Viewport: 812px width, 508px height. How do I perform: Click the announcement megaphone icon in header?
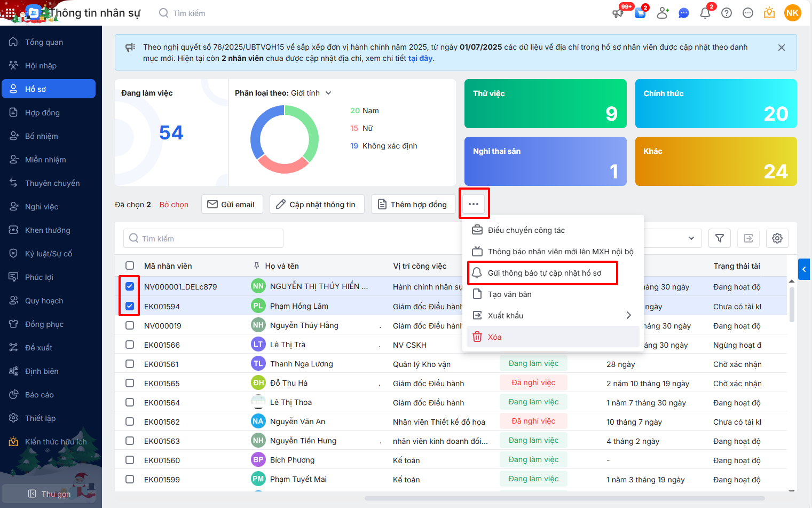point(618,13)
